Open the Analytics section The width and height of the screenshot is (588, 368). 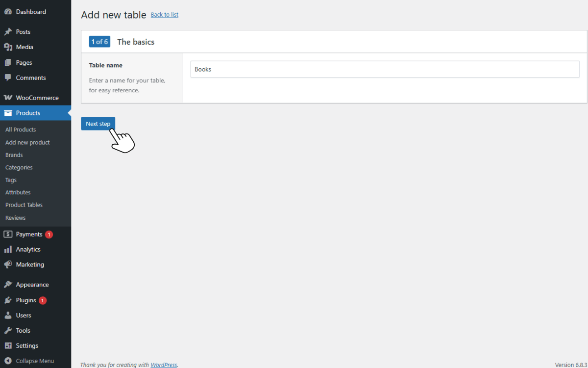tap(28, 249)
